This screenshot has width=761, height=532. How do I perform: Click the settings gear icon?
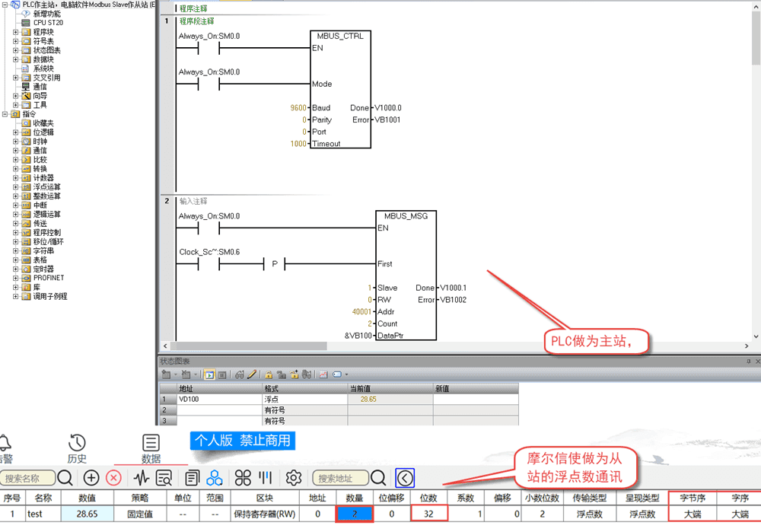coord(294,478)
